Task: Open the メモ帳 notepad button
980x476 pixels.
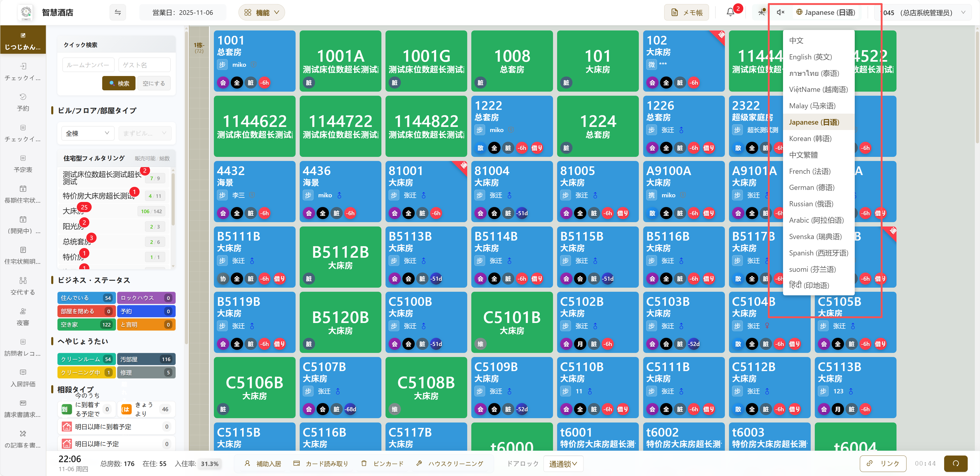Action: tap(687, 13)
